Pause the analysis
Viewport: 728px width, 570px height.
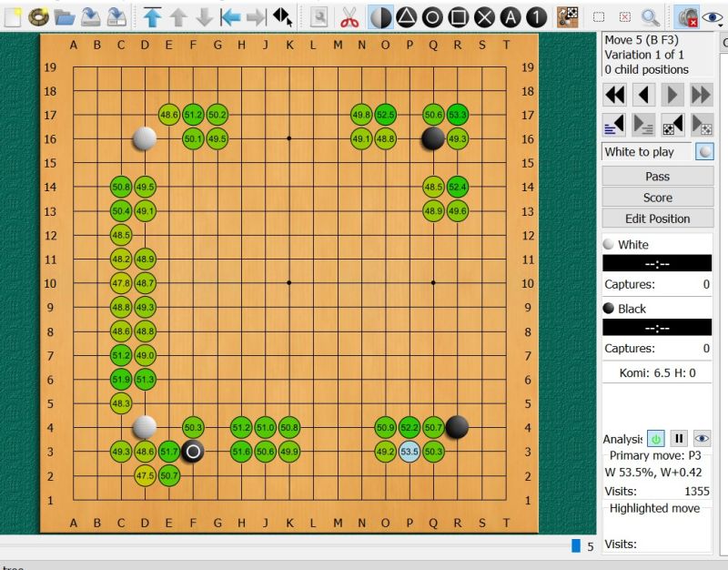[x=678, y=439]
